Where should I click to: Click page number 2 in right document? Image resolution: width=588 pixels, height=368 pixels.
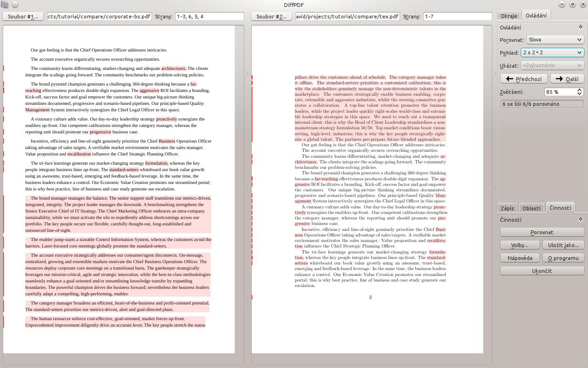[x=370, y=297]
